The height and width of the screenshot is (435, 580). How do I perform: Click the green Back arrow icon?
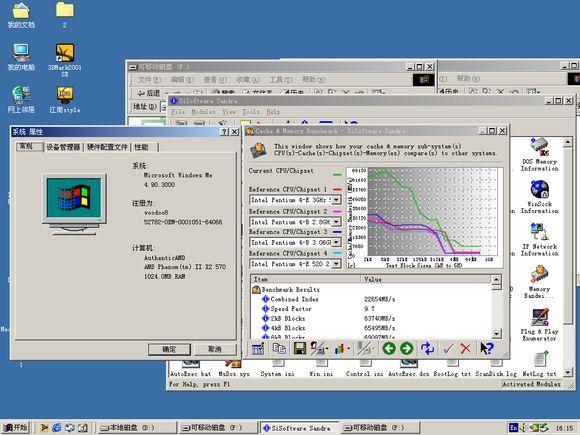(389, 348)
